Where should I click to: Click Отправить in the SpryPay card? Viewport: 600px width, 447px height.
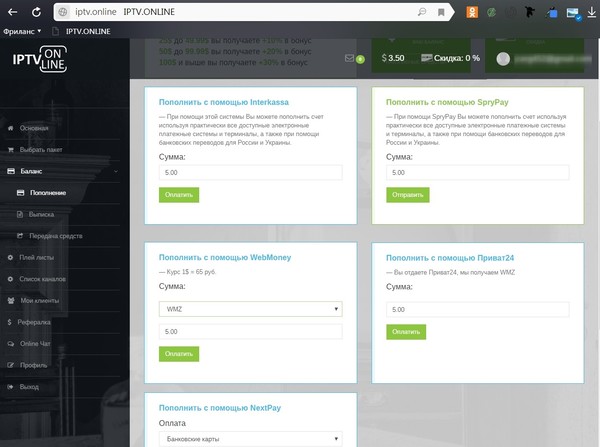point(408,195)
